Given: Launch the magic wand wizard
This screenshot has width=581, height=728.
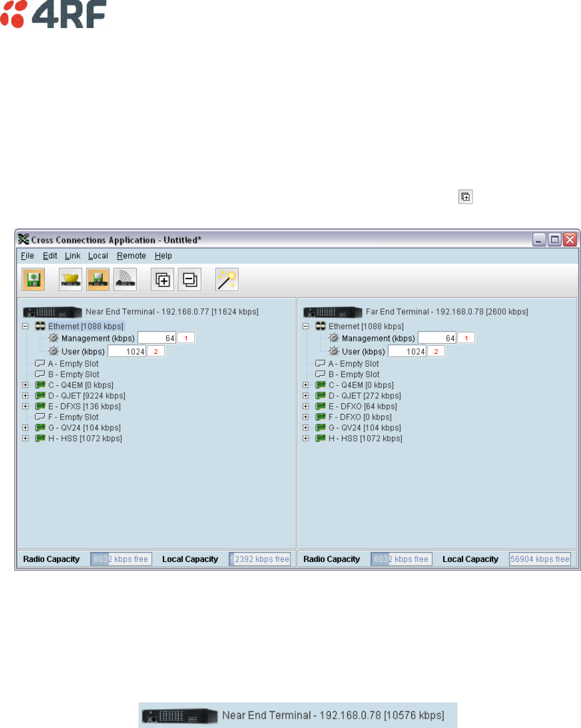Looking at the screenshot, I should (x=227, y=280).
